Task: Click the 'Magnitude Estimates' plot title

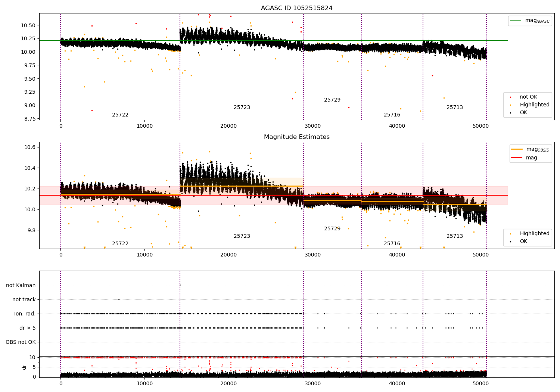Action: (x=297, y=137)
